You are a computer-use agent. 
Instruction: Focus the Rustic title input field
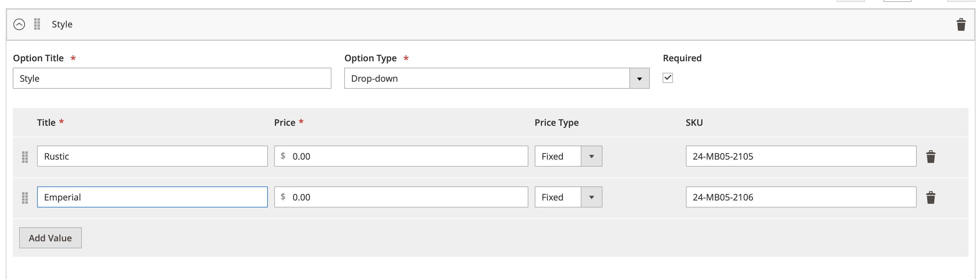tap(152, 156)
